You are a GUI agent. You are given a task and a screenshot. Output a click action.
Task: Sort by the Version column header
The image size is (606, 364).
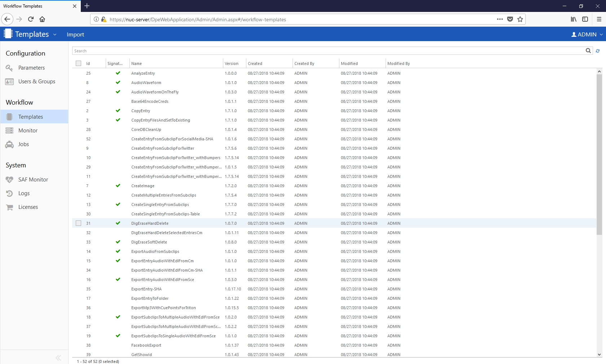(x=232, y=63)
